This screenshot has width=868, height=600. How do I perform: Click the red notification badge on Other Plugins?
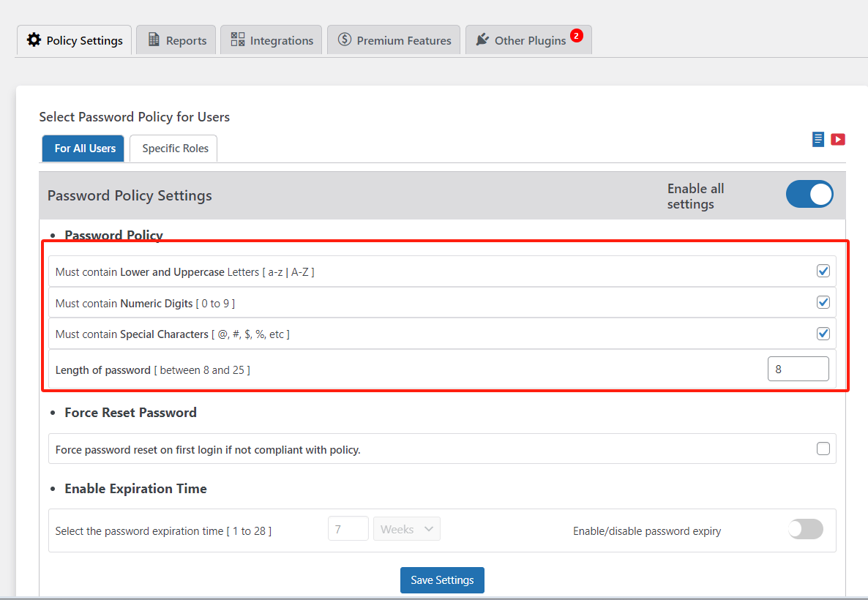tap(577, 35)
